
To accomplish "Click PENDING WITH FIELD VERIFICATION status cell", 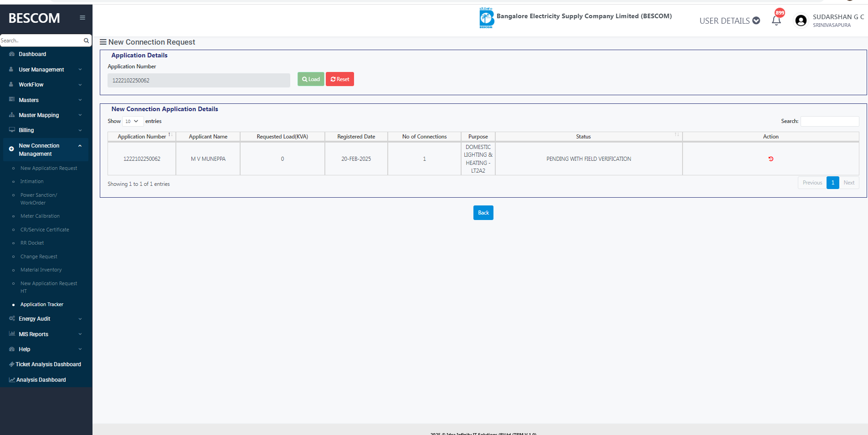I will tap(589, 159).
